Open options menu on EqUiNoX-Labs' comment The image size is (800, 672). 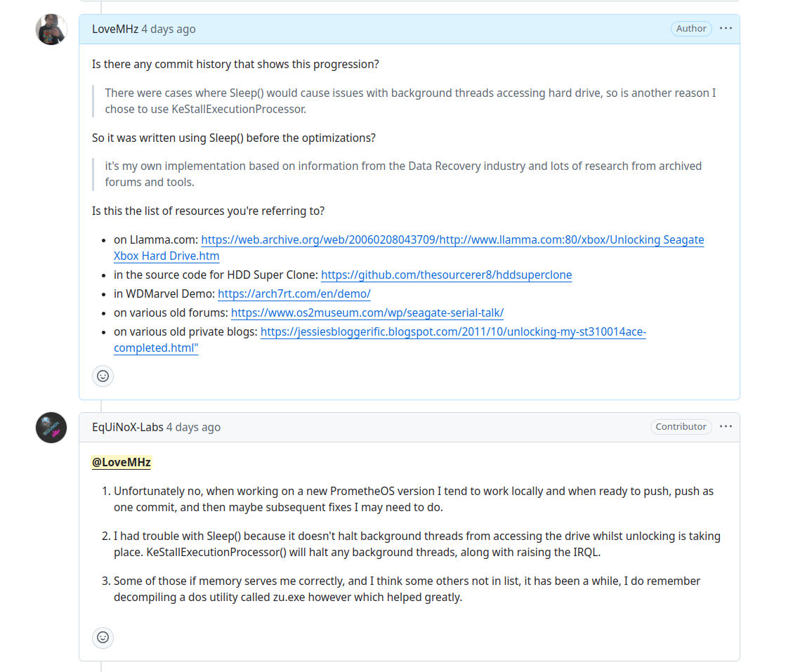pyautogui.click(x=726, y=426)
